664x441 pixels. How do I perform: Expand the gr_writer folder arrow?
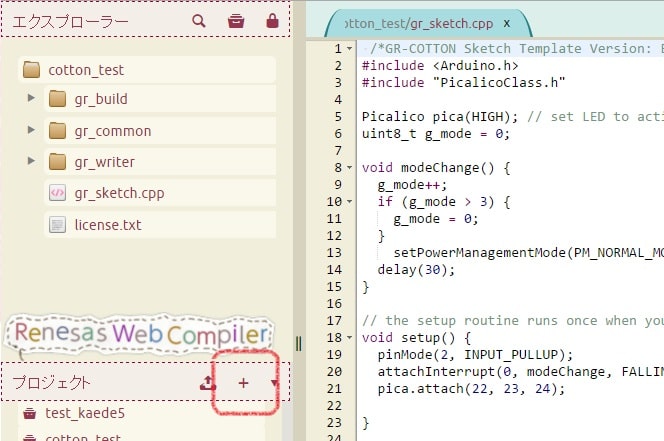(x=32, y=162)
